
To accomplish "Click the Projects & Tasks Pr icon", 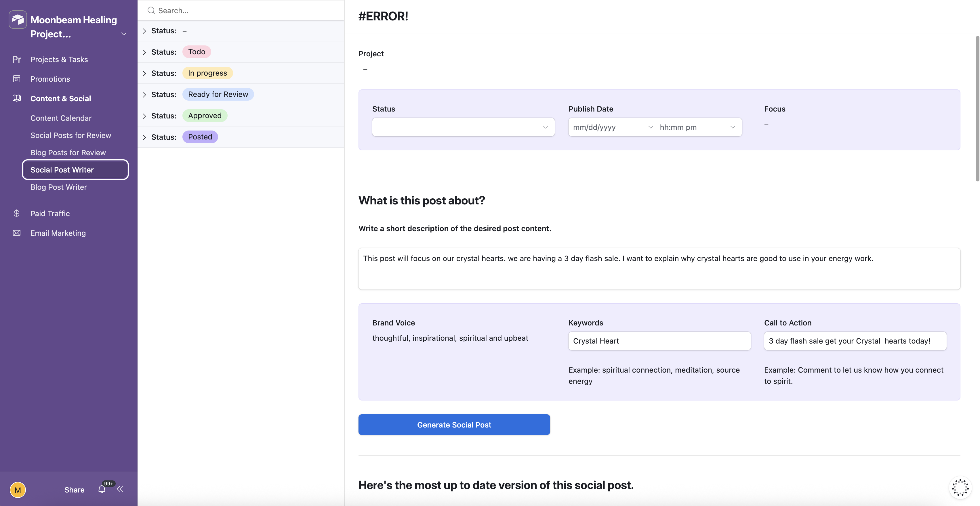I will click(17, 59).
